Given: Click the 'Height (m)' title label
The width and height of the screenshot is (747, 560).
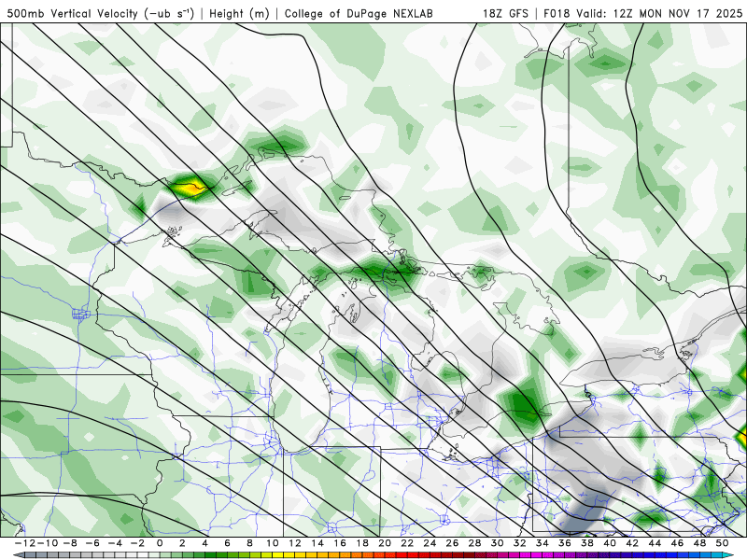Looking at the screenshot, I should [x=239, y=13].
